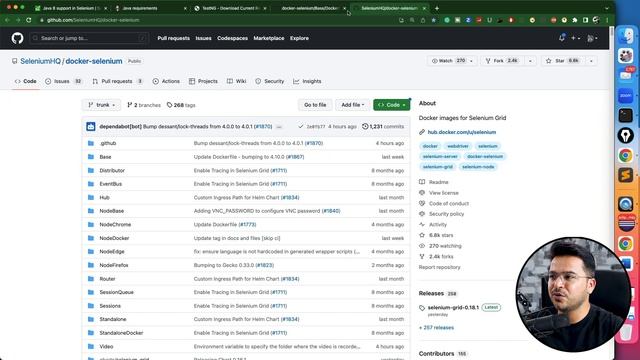Reload the page in browser
640x360 pixels.
click(x=29, y=20)
